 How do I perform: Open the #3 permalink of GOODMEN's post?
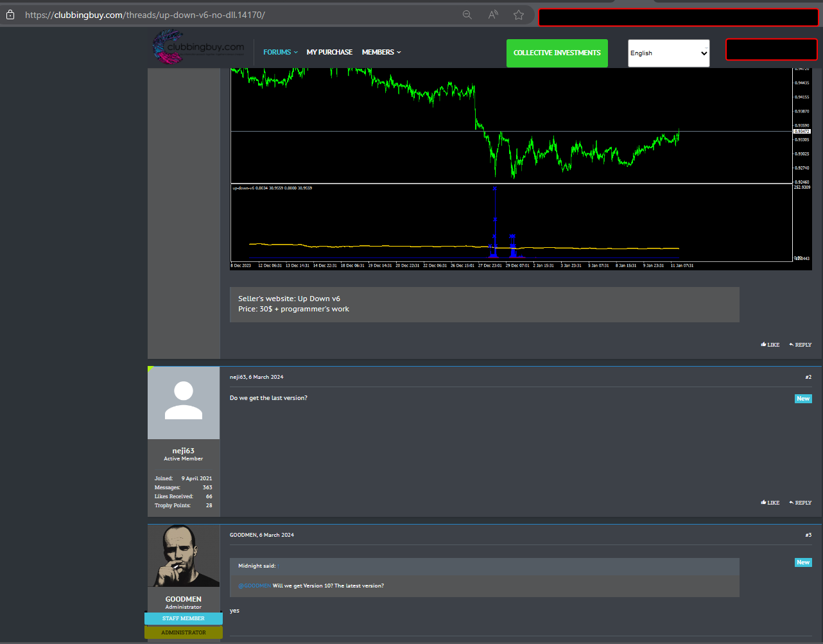808,535
